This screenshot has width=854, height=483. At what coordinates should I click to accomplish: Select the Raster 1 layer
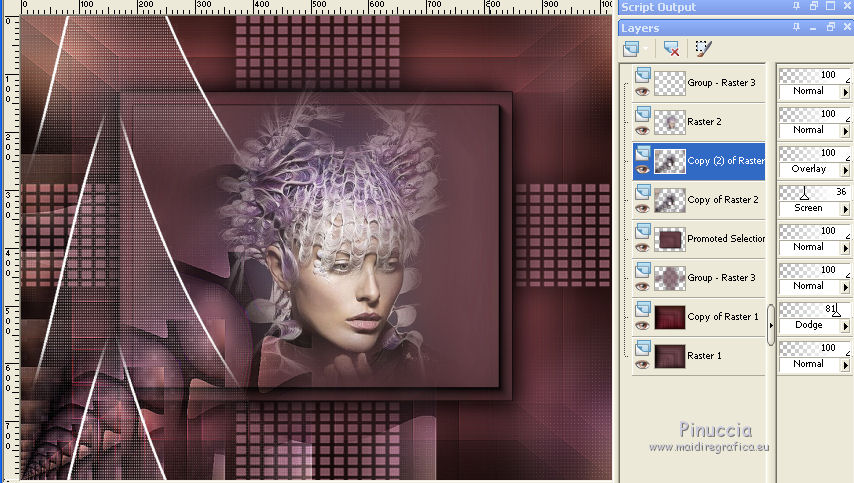point(704,356)
